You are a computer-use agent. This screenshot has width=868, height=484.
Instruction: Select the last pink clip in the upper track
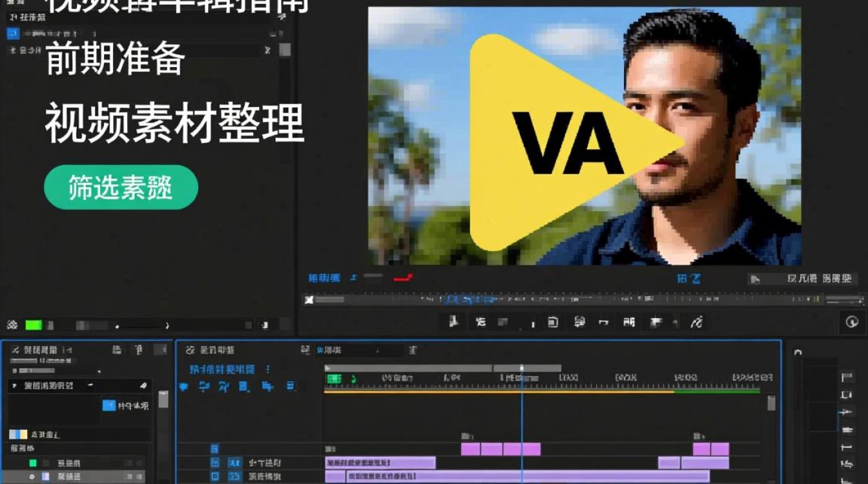click(720, 449)
